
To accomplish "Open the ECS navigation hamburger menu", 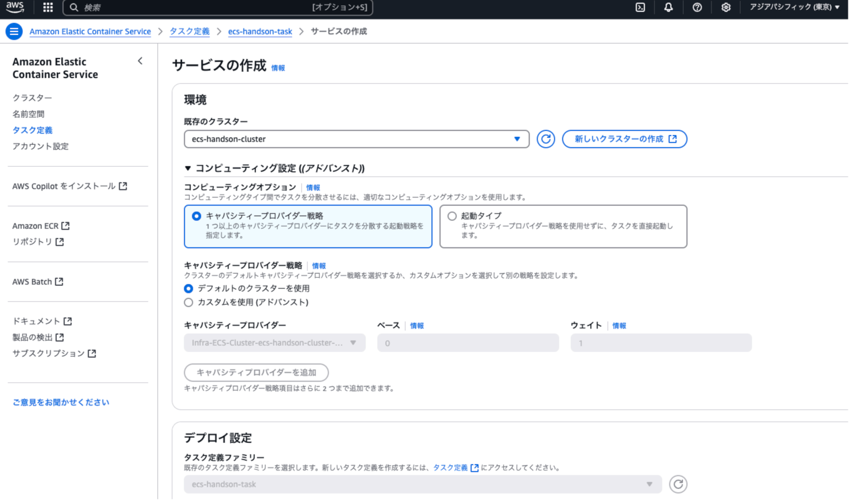I will 14,31.
